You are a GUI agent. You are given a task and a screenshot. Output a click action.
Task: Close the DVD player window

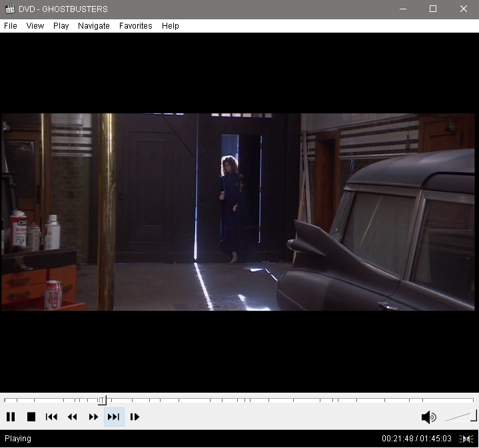point(464,9)
